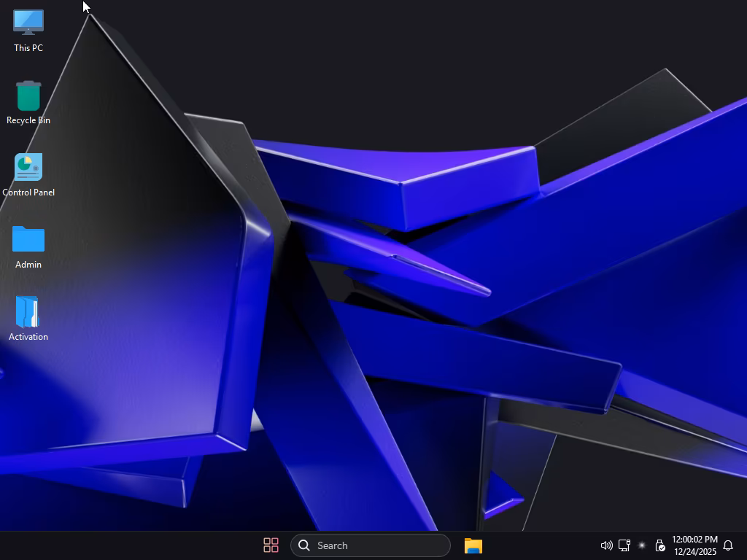747x560 pixels.
Task: Open the notification bell in taskbar
Action: click(x=727, y=545)
